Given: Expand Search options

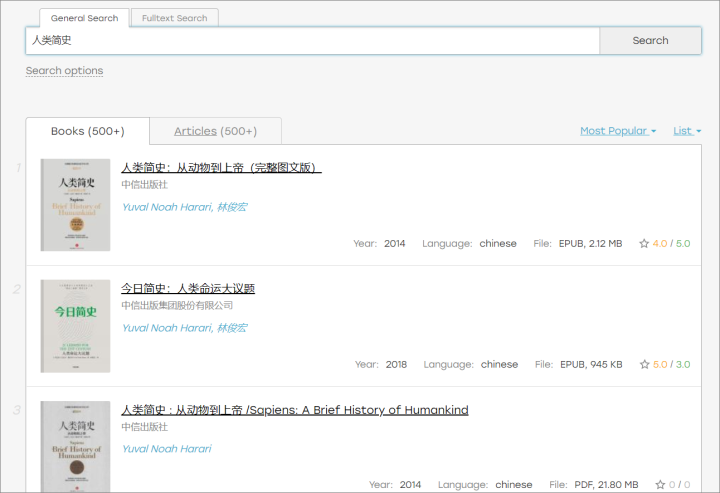Looking at the screenshot, I should 64,71.
